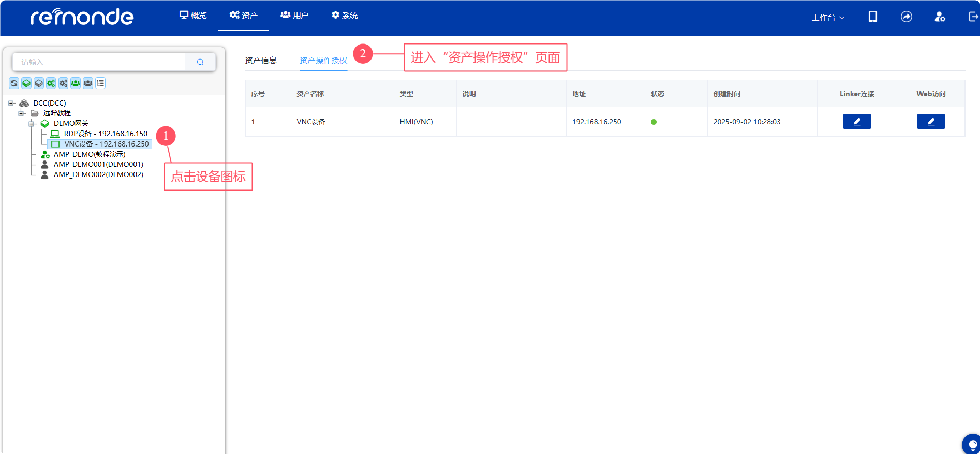980x454 pixels.
Task: Click the 请输入 search input field
Action: (x=98, y=62)
